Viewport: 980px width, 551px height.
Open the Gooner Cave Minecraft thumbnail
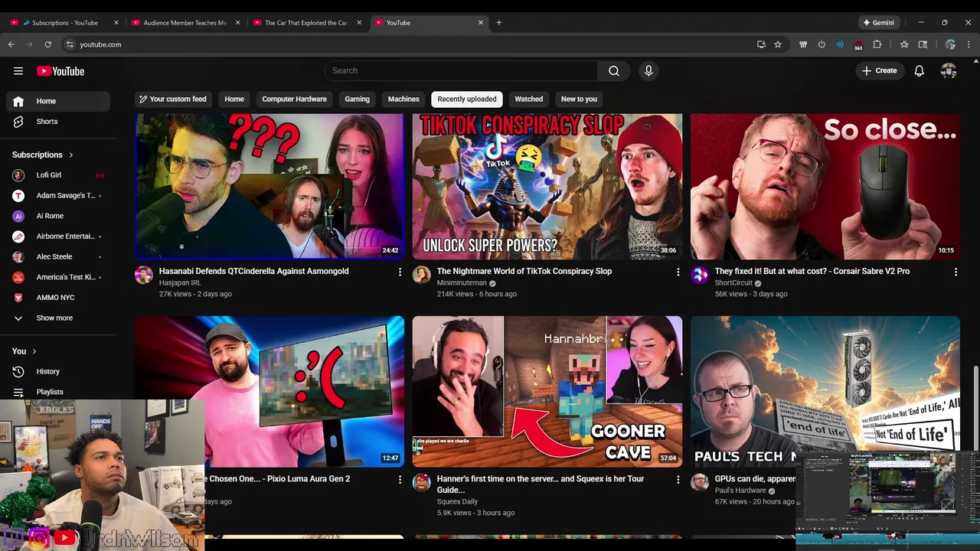click(x=547, y=391)
